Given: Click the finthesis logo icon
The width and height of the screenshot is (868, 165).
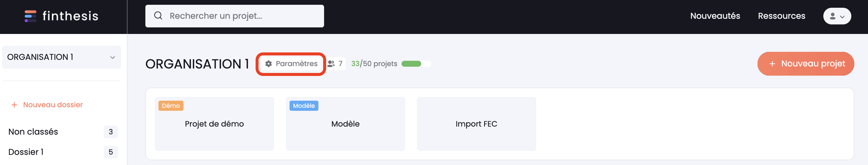Looking at the screenshot, I should 30,16.
